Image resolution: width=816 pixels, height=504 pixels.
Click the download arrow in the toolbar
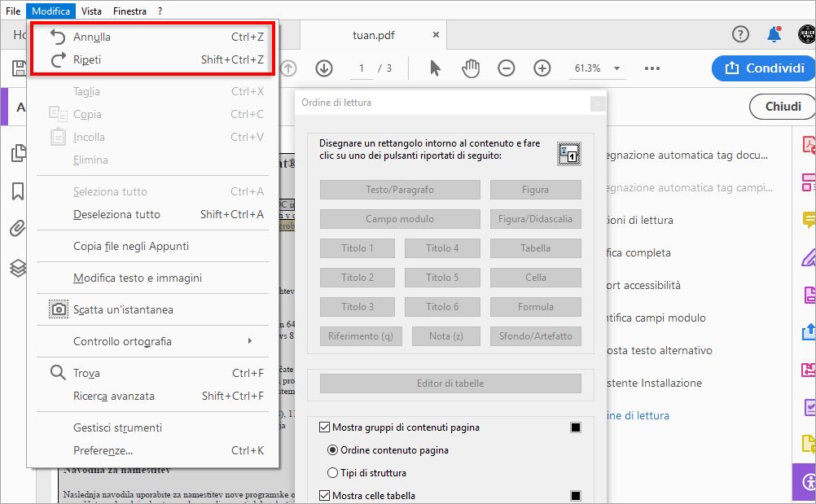coord(323,68)
